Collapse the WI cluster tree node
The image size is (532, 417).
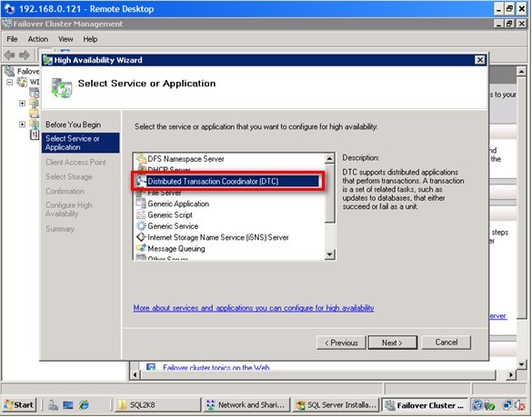9,82
